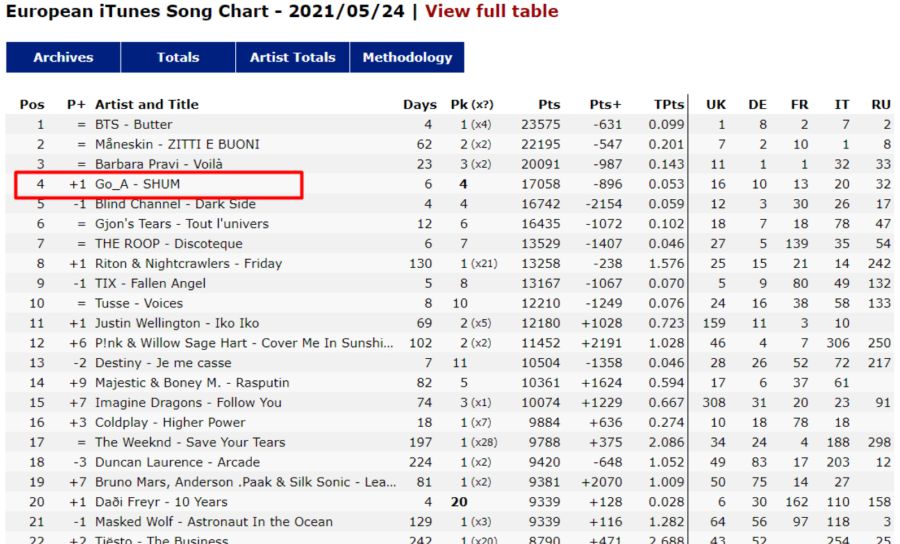Select Måneskin - ZITTI E BUONI row
This screenshot has height=544, width=900.
[x=177, y=144]
